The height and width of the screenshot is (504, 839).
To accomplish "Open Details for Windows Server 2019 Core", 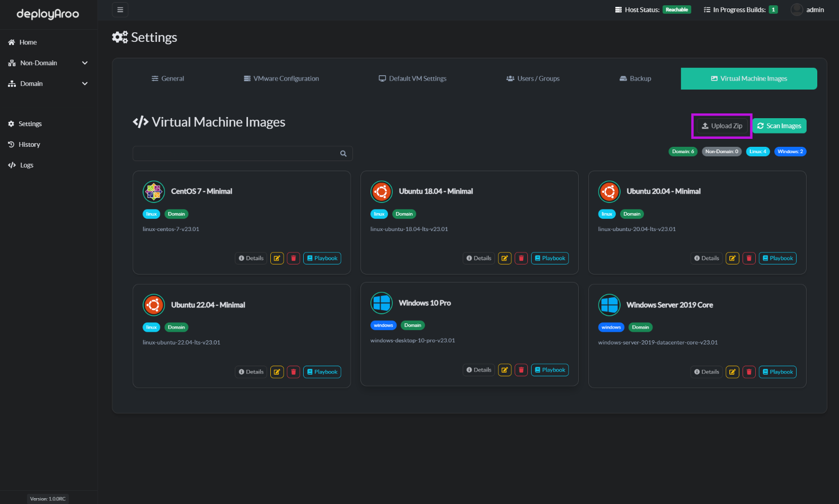I will (x=706, y=372).
